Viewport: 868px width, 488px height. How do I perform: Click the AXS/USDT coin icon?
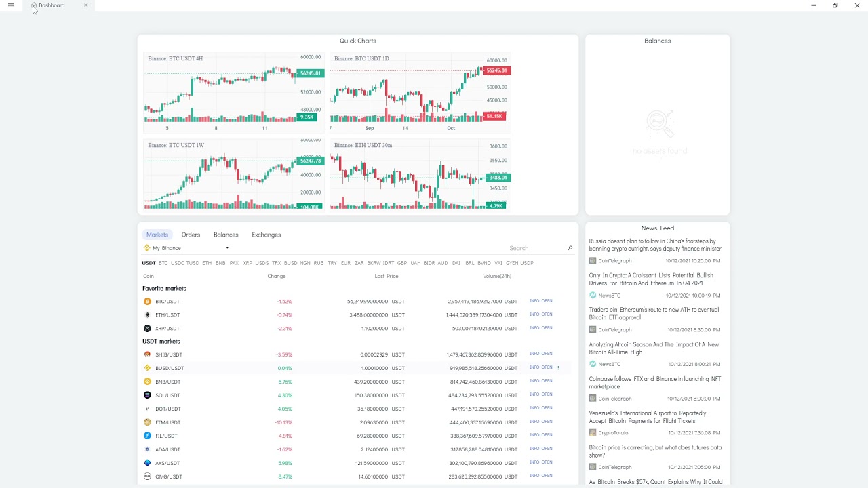[147, 463]
